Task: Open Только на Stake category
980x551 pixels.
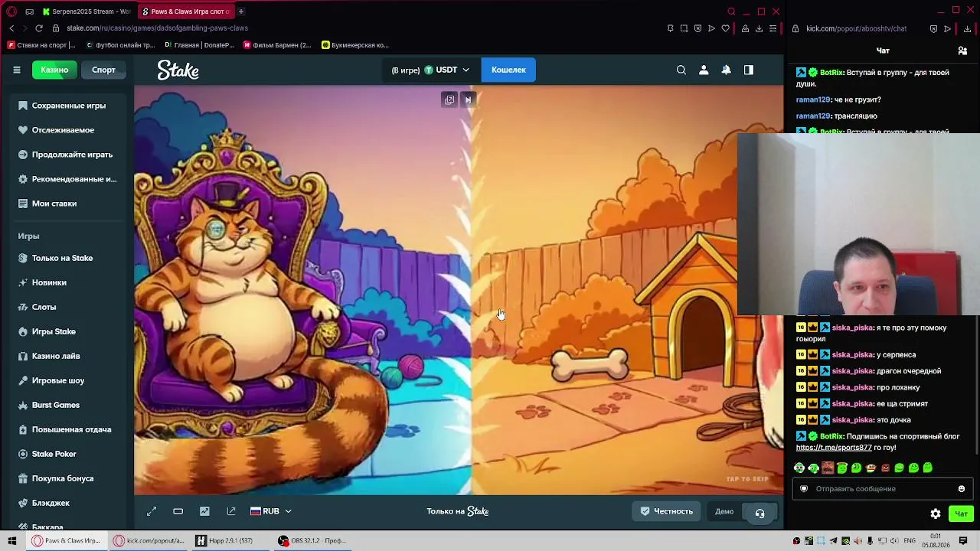Action: click(62, 258)
